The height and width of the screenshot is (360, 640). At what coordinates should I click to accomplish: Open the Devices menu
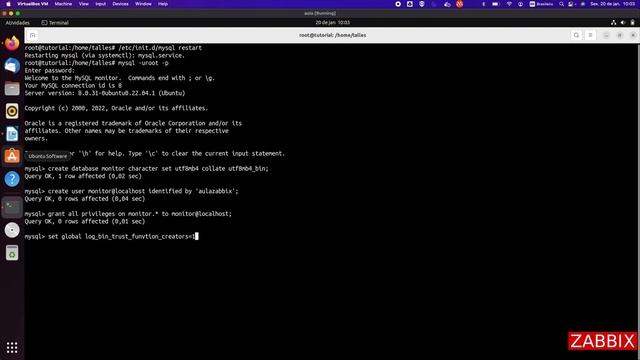(x=120, y=4)
